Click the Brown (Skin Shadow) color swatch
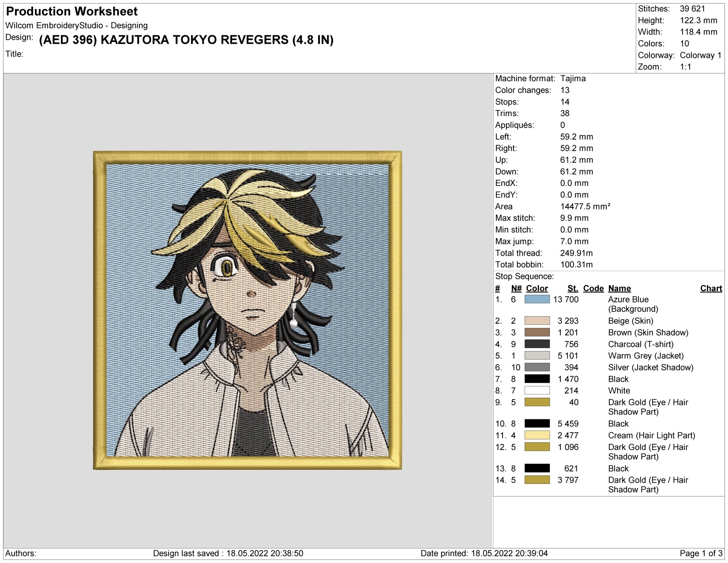This screenshot has height=563, width=728. [x=537, y=332]
